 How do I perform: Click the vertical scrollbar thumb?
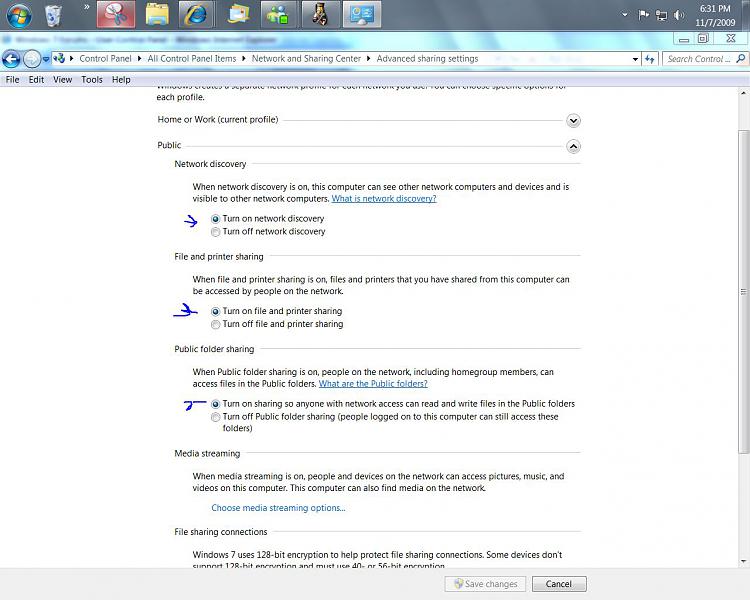click(x=743, y=292)
